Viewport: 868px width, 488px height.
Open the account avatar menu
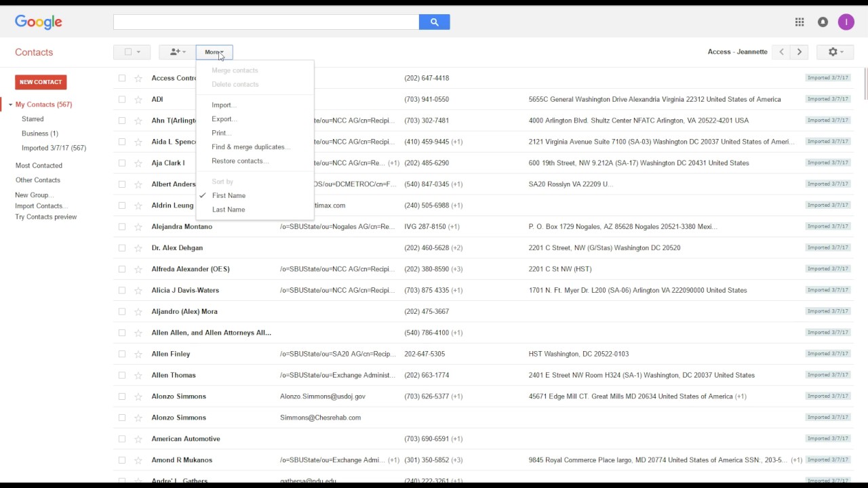[846, 22]
